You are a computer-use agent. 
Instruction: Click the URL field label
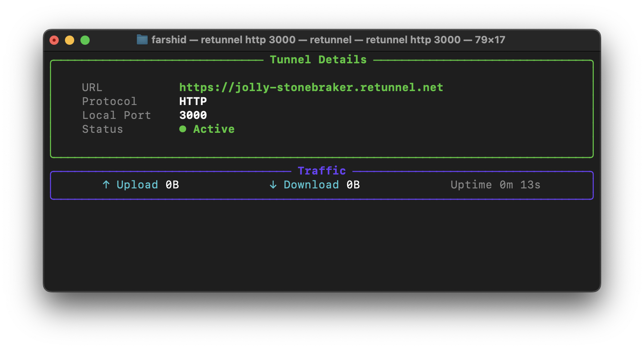coord(92,87)
